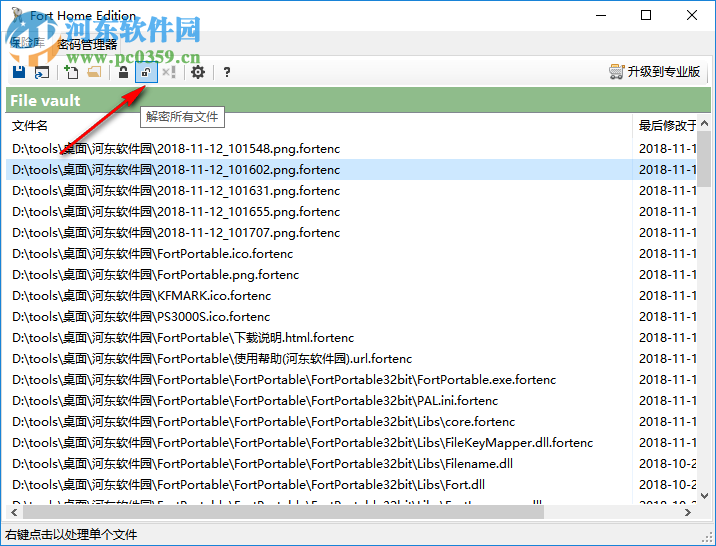Select row 2018-11-12_101655.png.fortenc
Image resolution: width=716 pixels, height=546 pixels.
[x=351, y=212]
